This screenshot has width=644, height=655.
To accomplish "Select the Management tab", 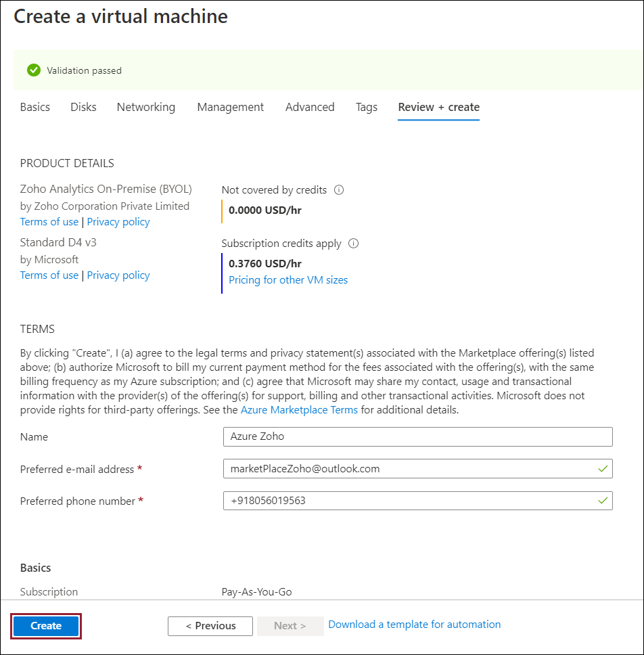I will tap(230, 107).
